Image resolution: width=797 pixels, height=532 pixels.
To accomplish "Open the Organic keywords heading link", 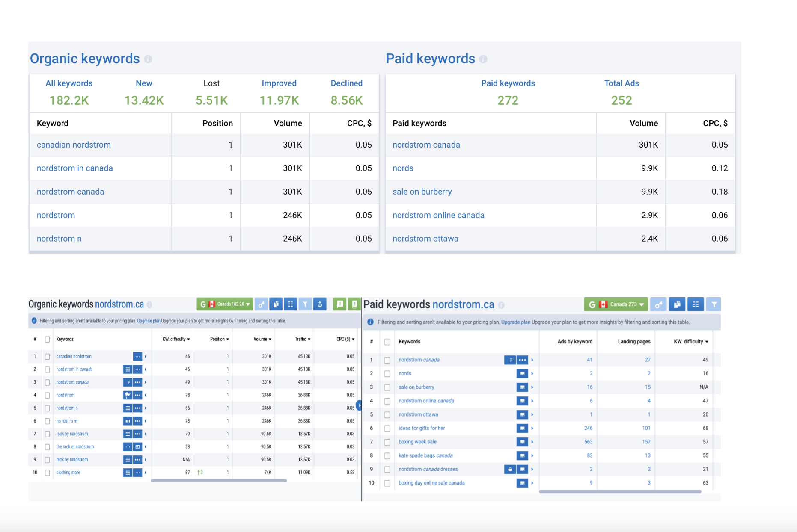I will tap(85, 59).
